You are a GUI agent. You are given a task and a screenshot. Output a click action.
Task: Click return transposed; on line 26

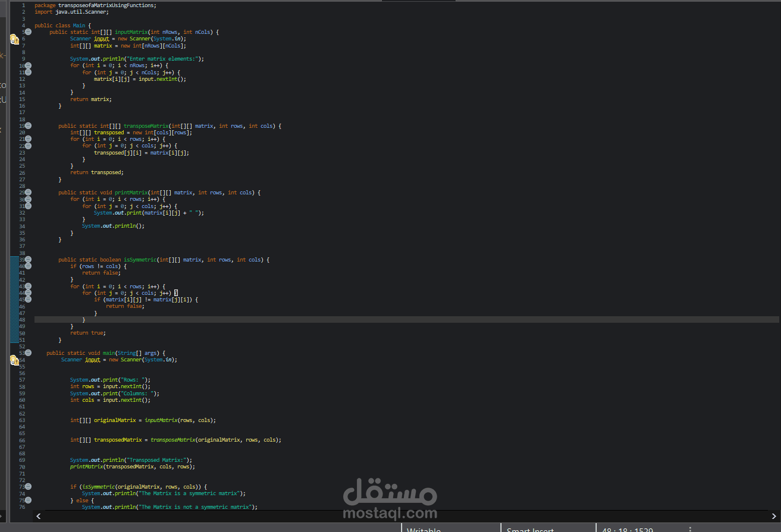coord(97,172)
